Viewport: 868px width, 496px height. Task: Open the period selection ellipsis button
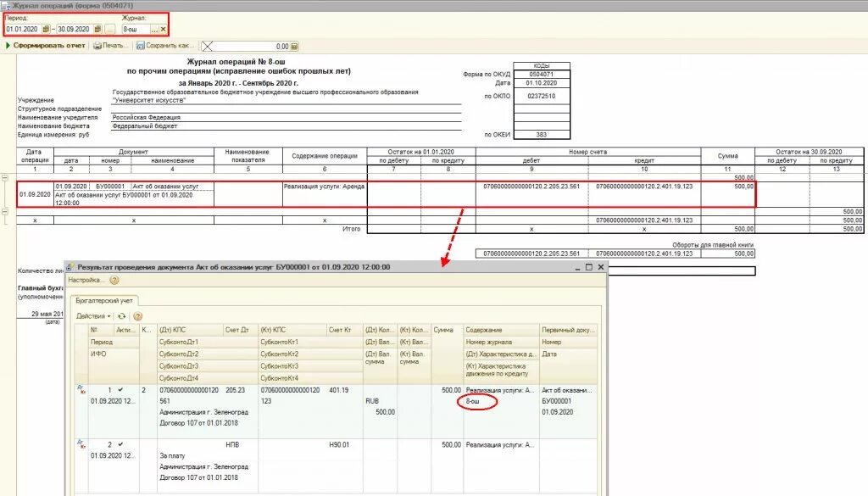(109, 30)
